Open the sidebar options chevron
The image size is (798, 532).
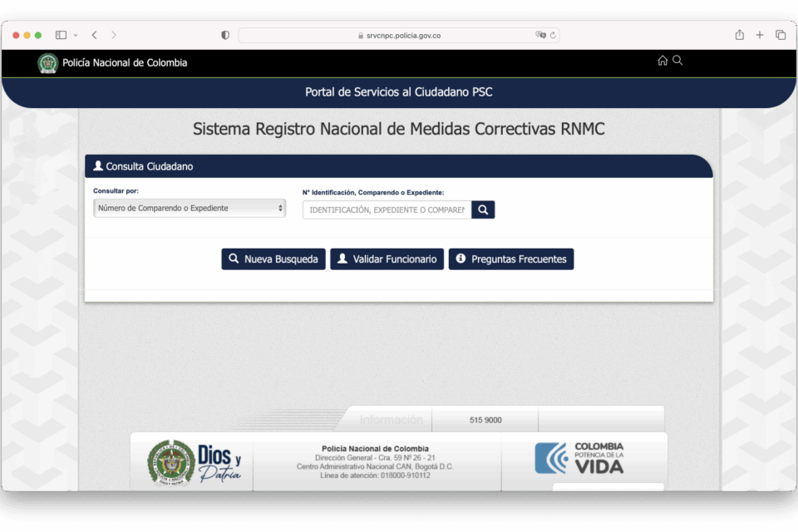[76, 35]
